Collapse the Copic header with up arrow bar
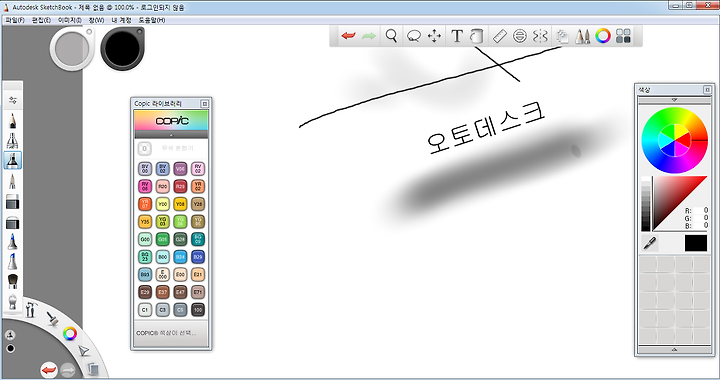 171,135
